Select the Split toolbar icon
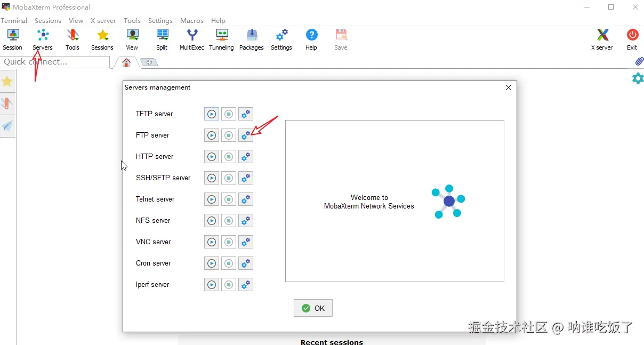This screenshot has width=644, height=345. click(x=162, y=40)
